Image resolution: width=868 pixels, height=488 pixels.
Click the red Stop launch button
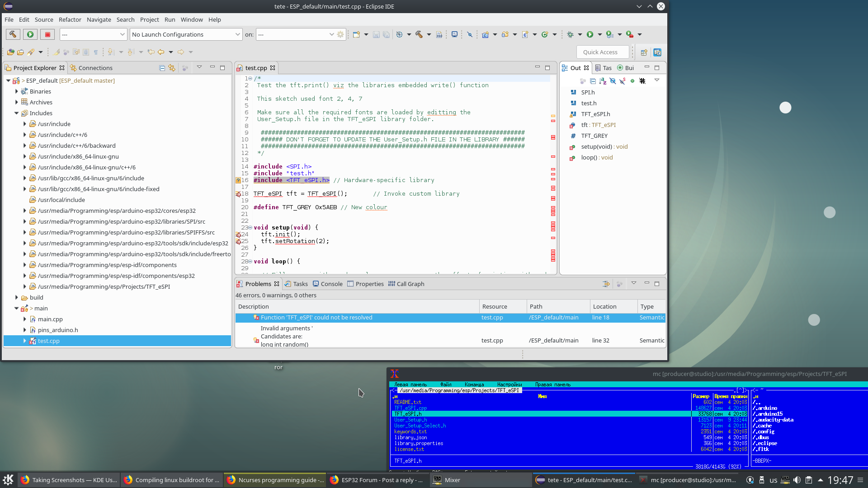point(47,34)
